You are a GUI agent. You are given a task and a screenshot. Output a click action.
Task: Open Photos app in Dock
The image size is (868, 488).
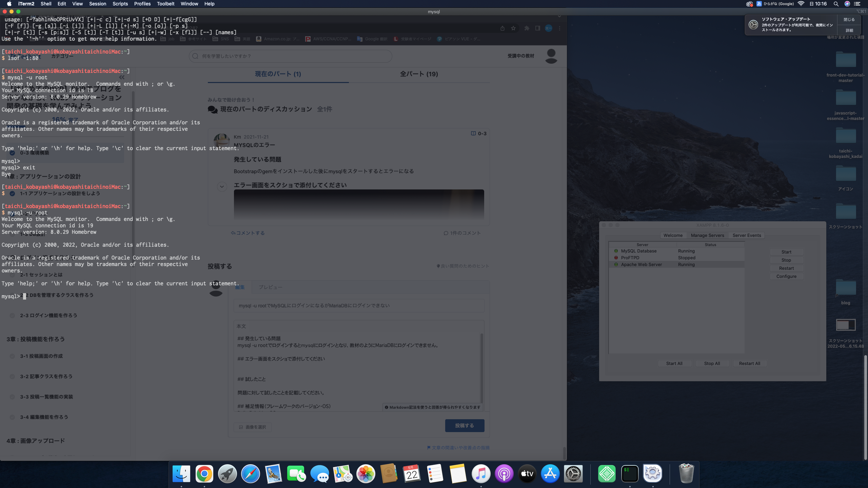click(x=366, y=473)
